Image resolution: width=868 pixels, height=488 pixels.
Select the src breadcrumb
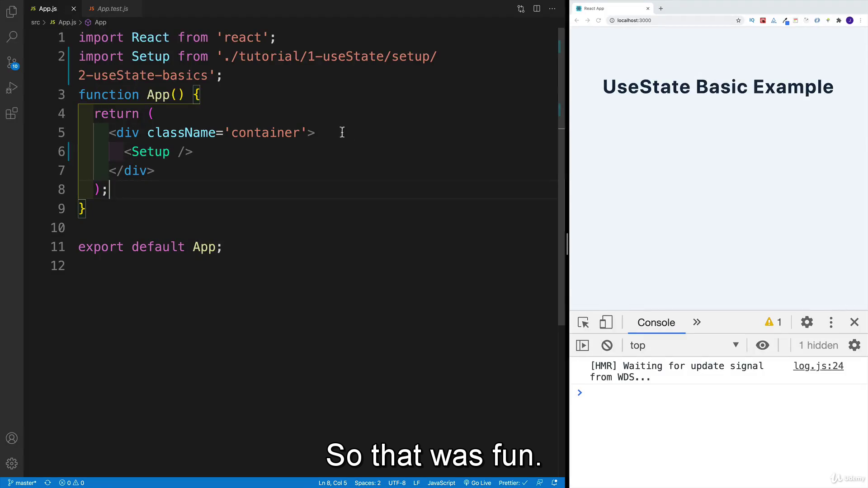[35, 22]
